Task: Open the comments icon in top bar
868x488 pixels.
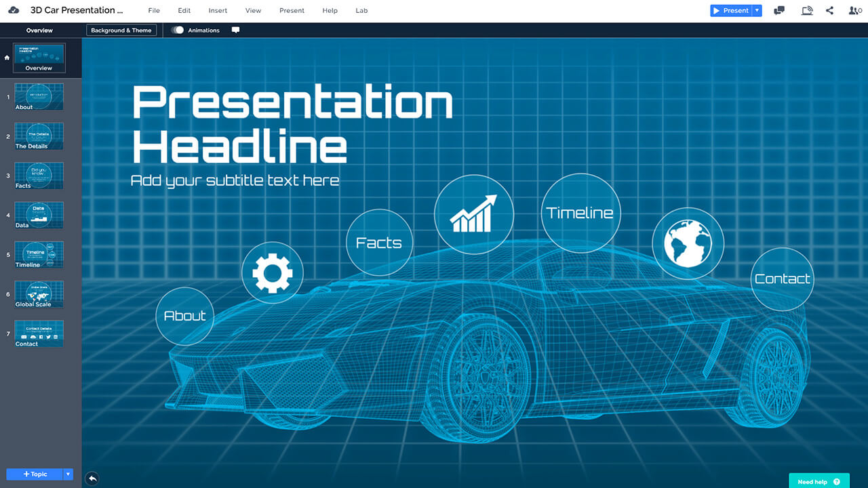Action: 779,10
